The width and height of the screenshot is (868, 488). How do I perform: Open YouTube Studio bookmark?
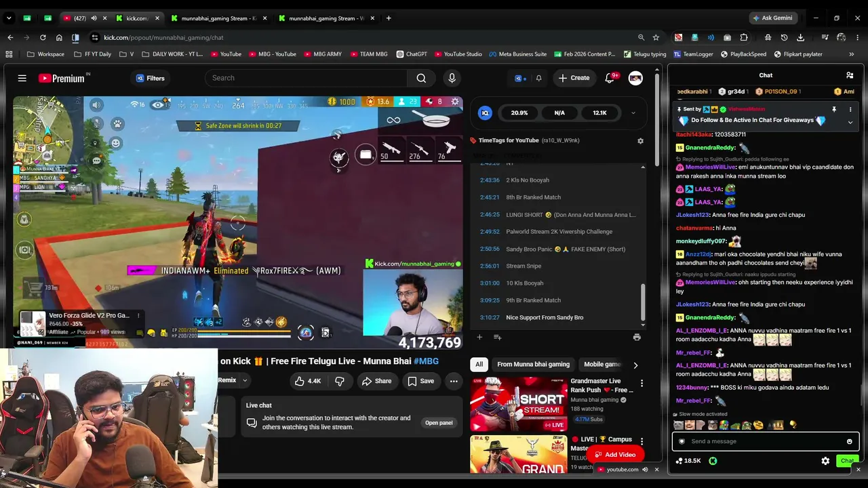pos(458,54)
